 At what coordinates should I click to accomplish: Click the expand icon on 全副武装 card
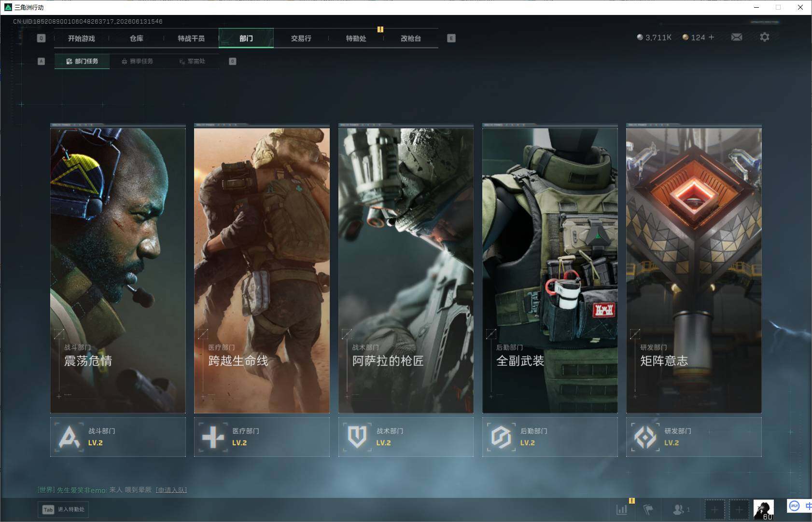pos(491,334)
